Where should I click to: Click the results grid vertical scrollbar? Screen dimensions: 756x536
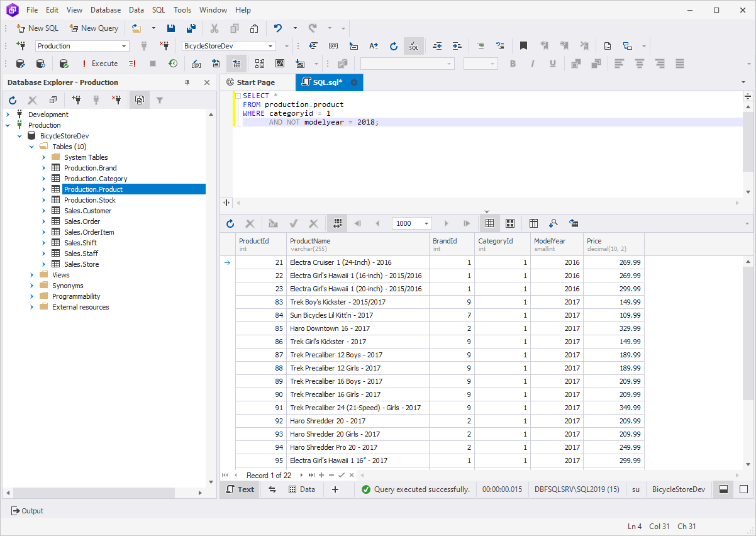[x=747, y=333]
